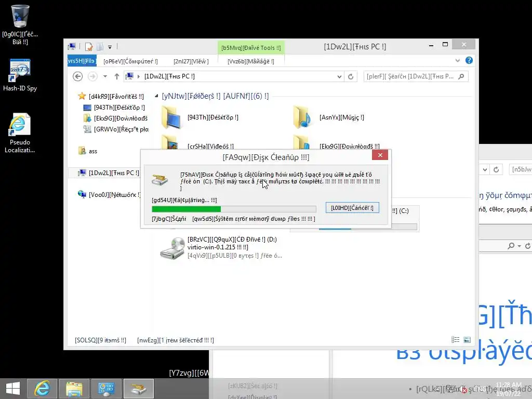This screenshot has width=532, height=399.
Task: Open the Hash-ID Spy desktop shortcut
Action: click(x=20, y=75)
